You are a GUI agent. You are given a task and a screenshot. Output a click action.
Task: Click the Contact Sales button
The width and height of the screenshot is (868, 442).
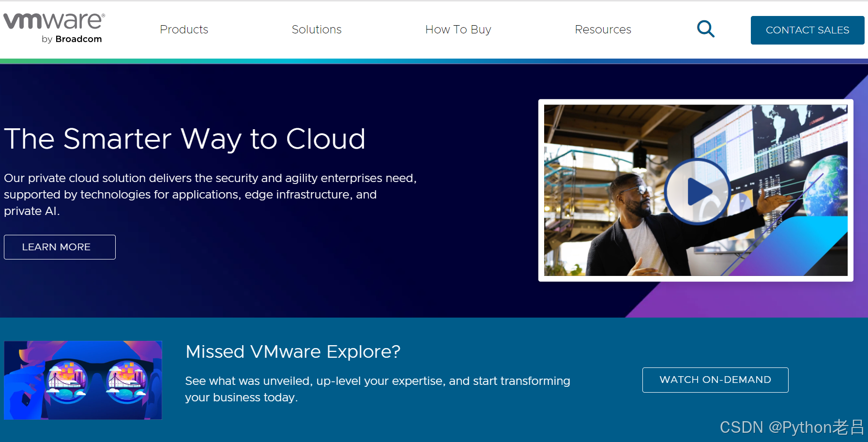point(807,30)
